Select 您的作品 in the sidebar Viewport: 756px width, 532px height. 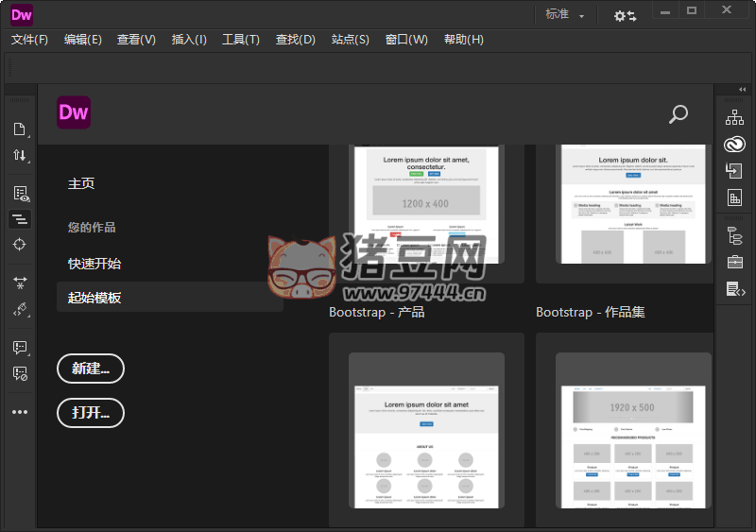click(x=92, y=227)
